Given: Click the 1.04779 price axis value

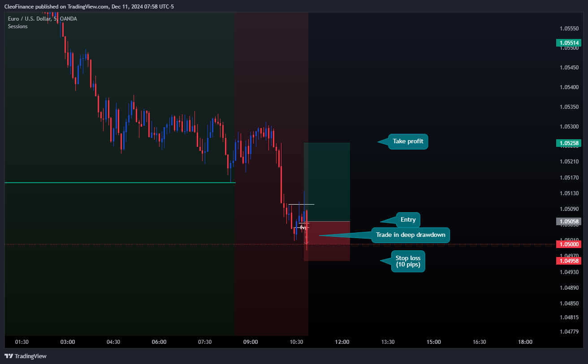Looking at the screenshot, I should pyautogui.click(x=569, y=331).
